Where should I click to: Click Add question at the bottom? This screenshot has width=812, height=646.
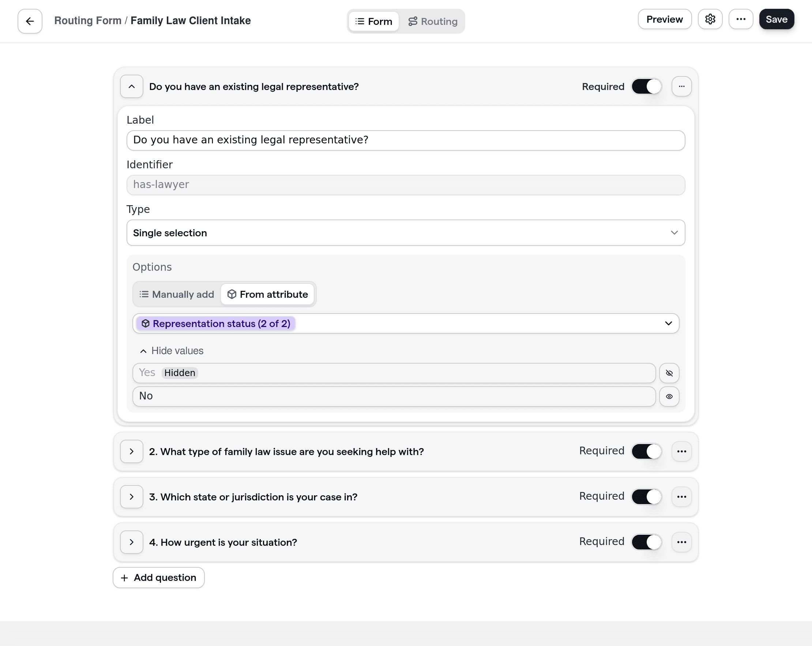[x=158, y=578]
